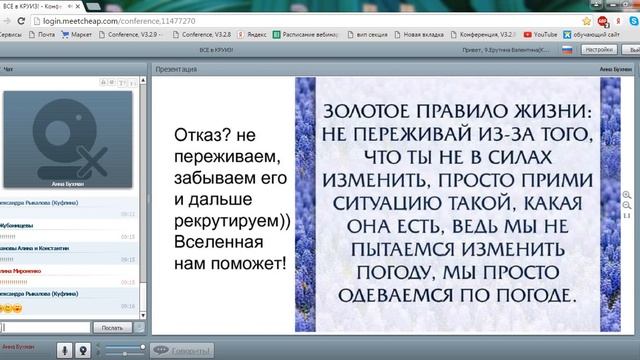Image resolution: width=640 pixels, height=360 pixels.
Task: Click the Привет greeting user name text
Action: [x=506, y=50]
